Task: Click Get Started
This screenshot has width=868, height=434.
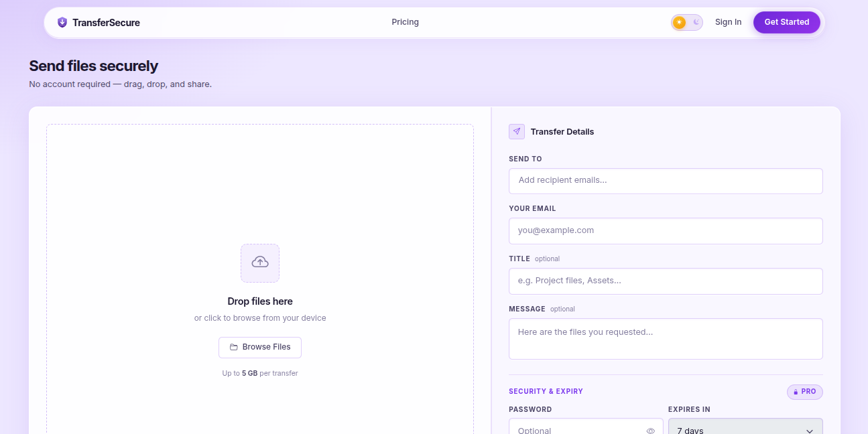Action: point(786,22)
